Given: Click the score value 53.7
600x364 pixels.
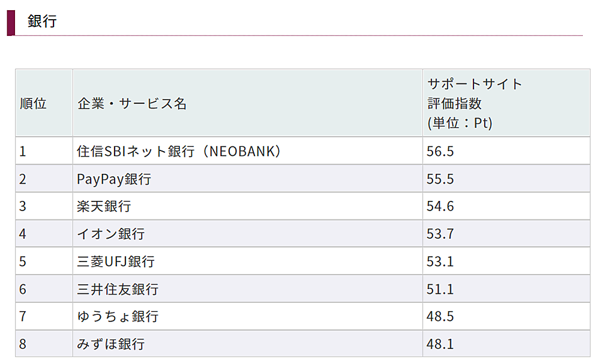Looking at the screenshot, I should 440,234.
